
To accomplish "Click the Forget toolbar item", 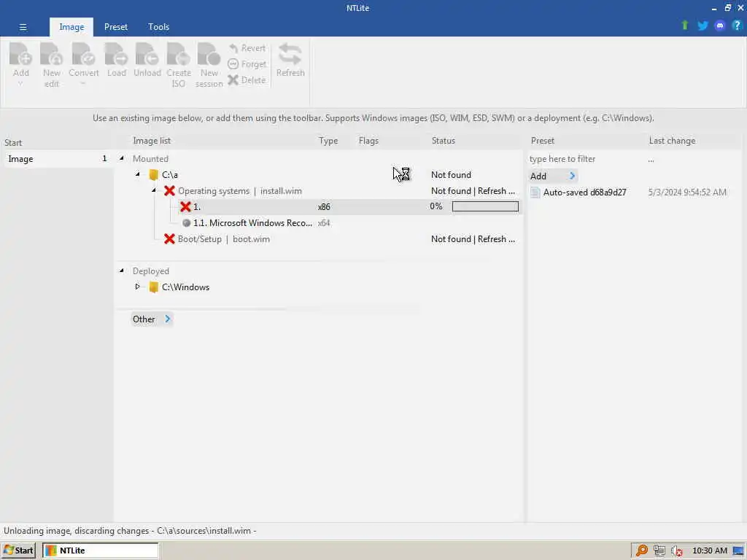I will 247,64.
